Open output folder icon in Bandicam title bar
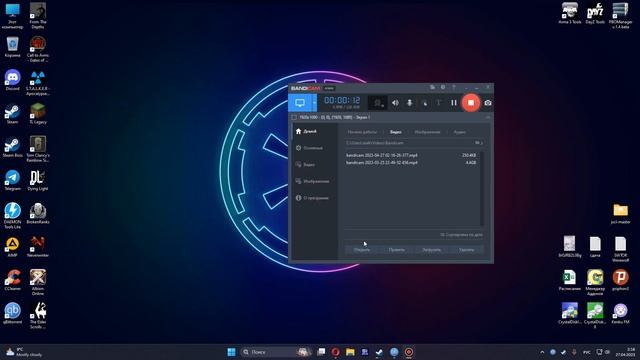 click(x=432, y=87)
